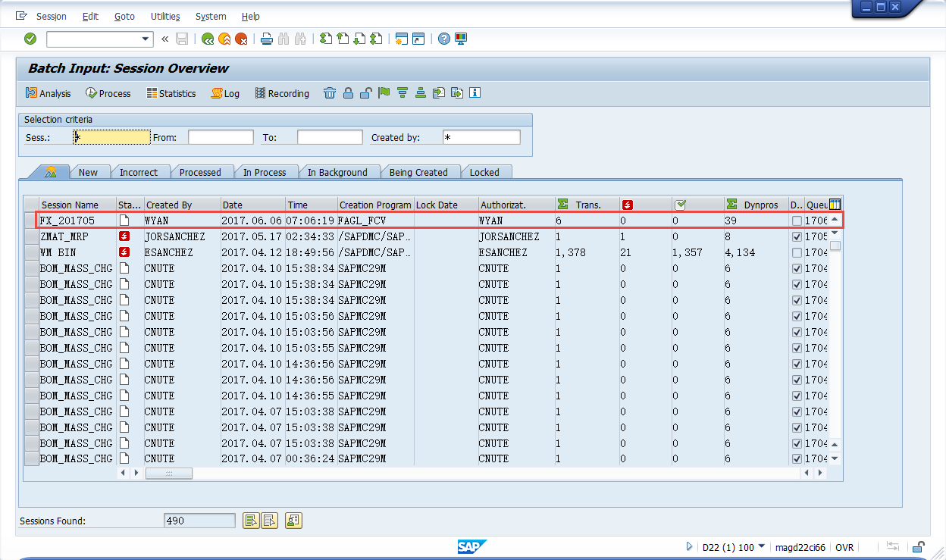This screenshot has height=560, width=946.
Task: Click the Lock session padlock icon
Action: coord(348,93)
